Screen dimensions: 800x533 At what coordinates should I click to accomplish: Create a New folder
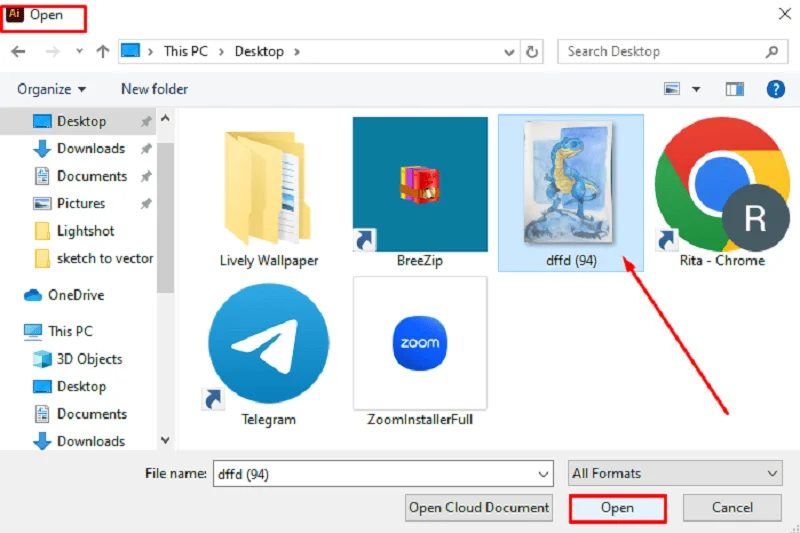[155, 89]
